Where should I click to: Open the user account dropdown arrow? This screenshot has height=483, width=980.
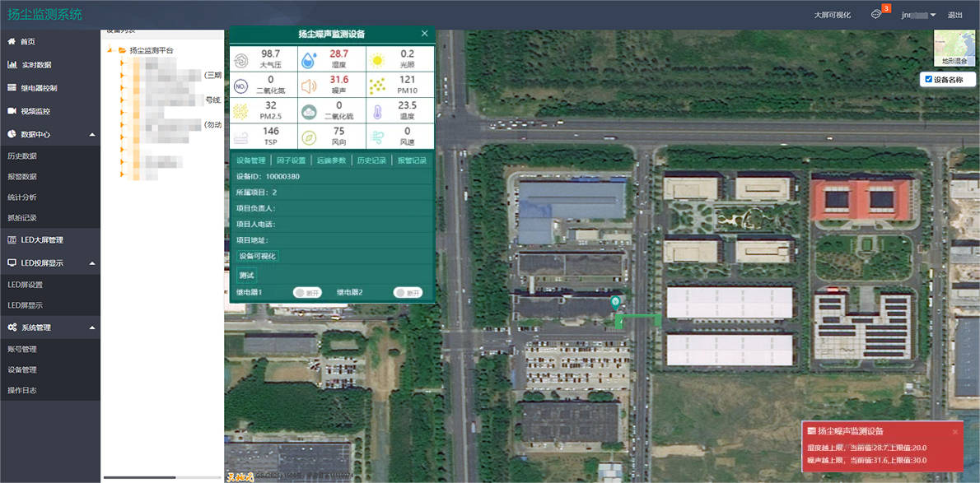[x=933, y=16]
